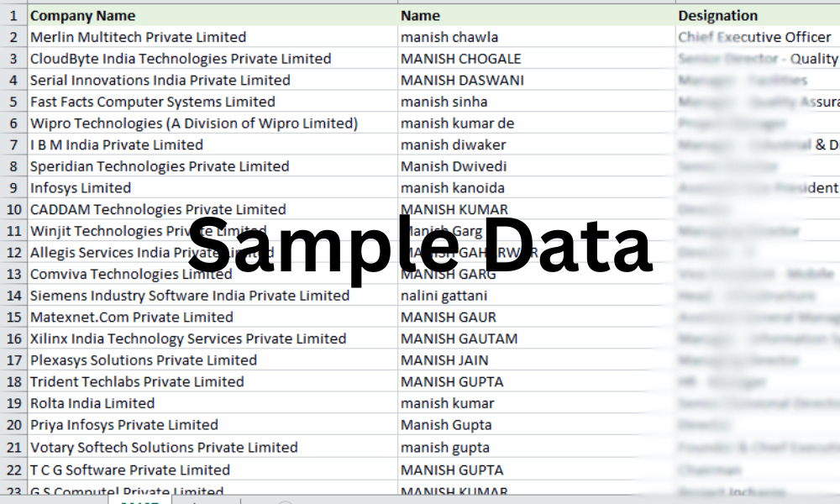
Task: Select the Chief Executive Officer cell
Action: coord(758,37)
